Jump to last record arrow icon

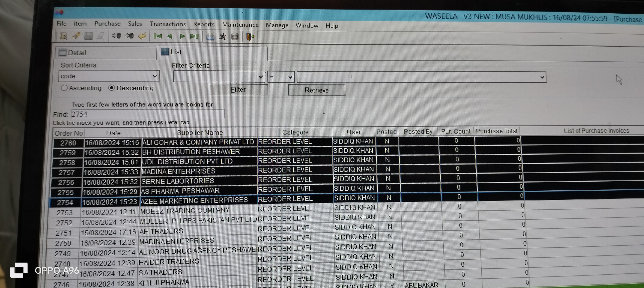(x=194, y=36)
